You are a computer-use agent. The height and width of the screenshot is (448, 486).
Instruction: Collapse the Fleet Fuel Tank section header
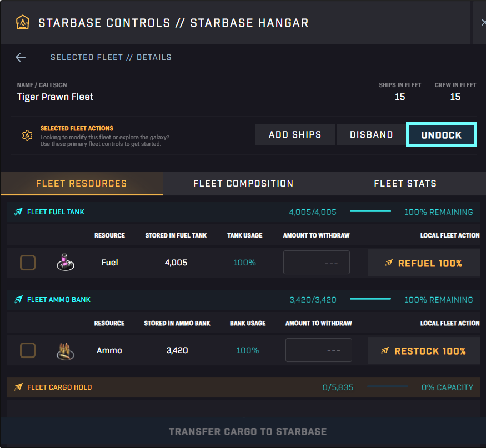tap(243, 212)
